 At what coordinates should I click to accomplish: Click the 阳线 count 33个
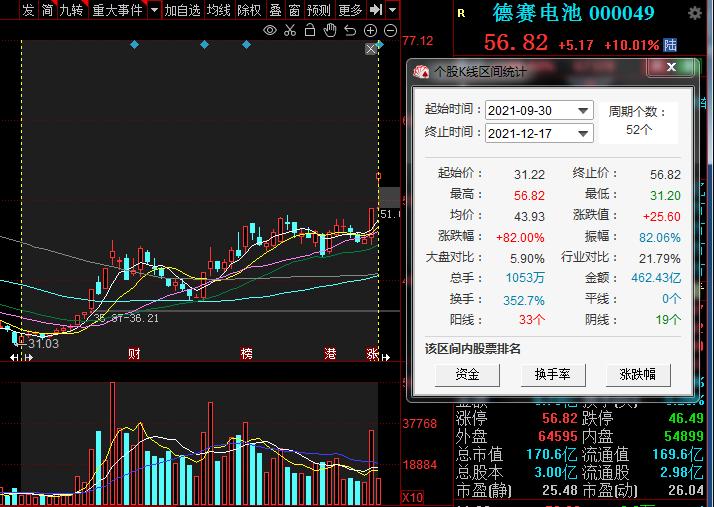coord(531,319)
